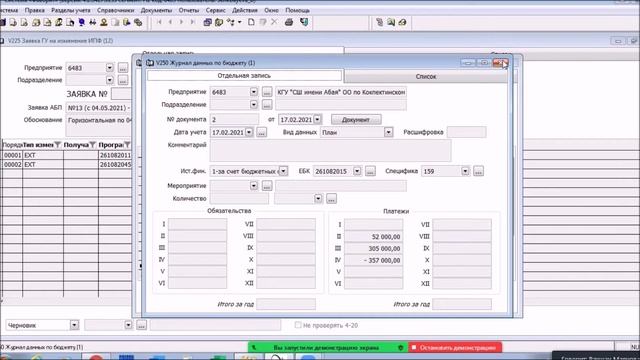Open the tree-structure toolbar icon's dropdown arrow
Screen dimensions: 640x360
[240, 22]
